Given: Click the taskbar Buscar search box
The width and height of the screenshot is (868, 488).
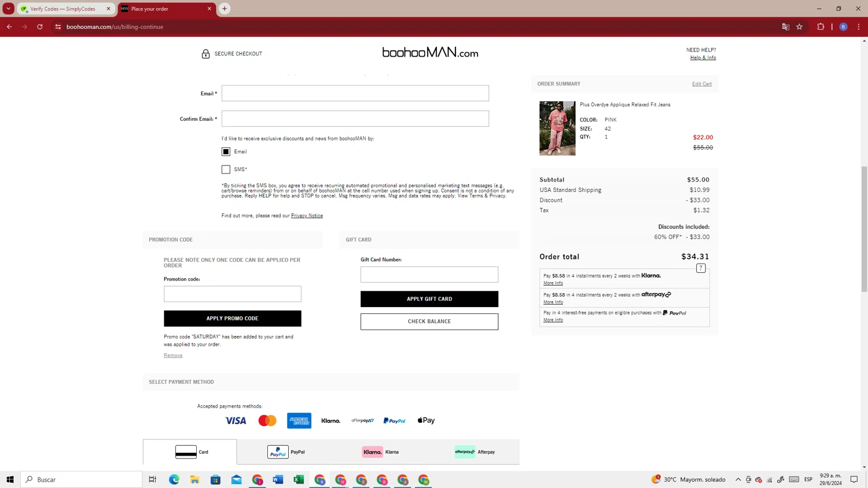Looking at the screenshot, I should 82,479.
